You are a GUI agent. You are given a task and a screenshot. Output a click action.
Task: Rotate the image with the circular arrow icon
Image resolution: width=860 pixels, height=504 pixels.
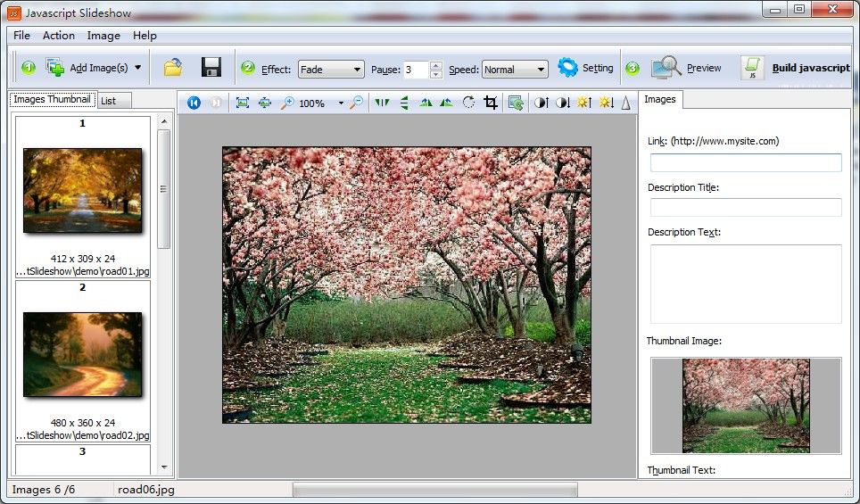[468, 103]
